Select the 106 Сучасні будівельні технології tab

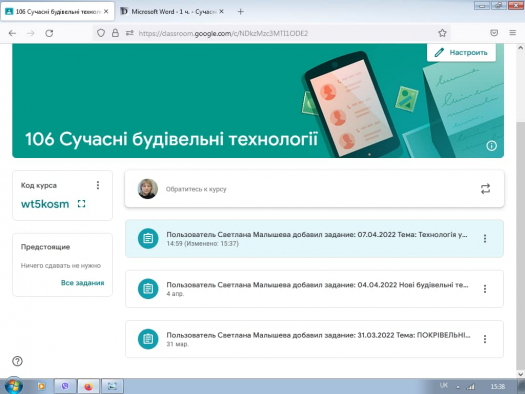tap(58, 12)
